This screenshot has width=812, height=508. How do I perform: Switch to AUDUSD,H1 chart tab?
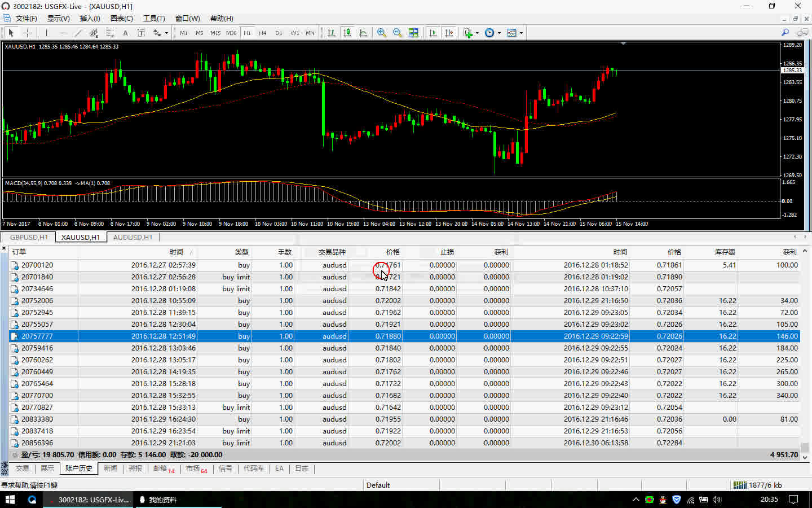133,237
